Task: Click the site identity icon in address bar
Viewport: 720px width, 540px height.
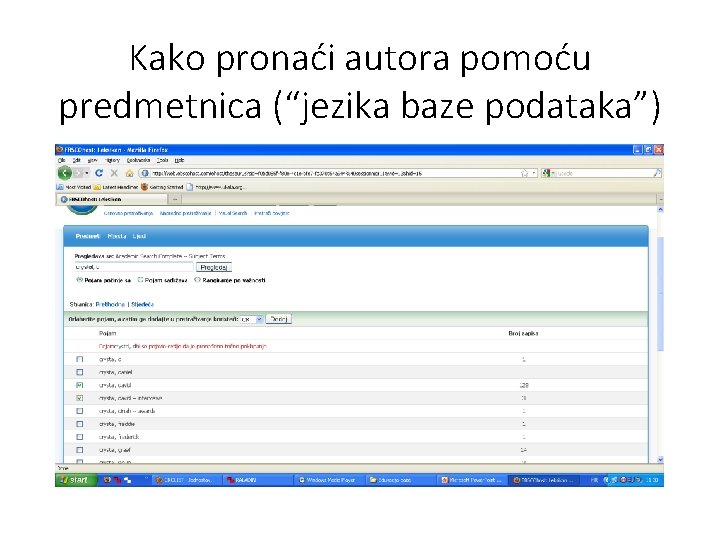Action: coord(145,173)
